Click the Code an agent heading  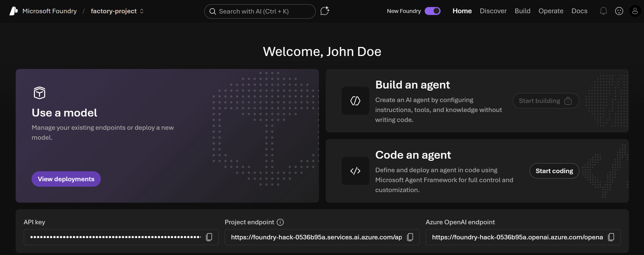tap(413, 155)
